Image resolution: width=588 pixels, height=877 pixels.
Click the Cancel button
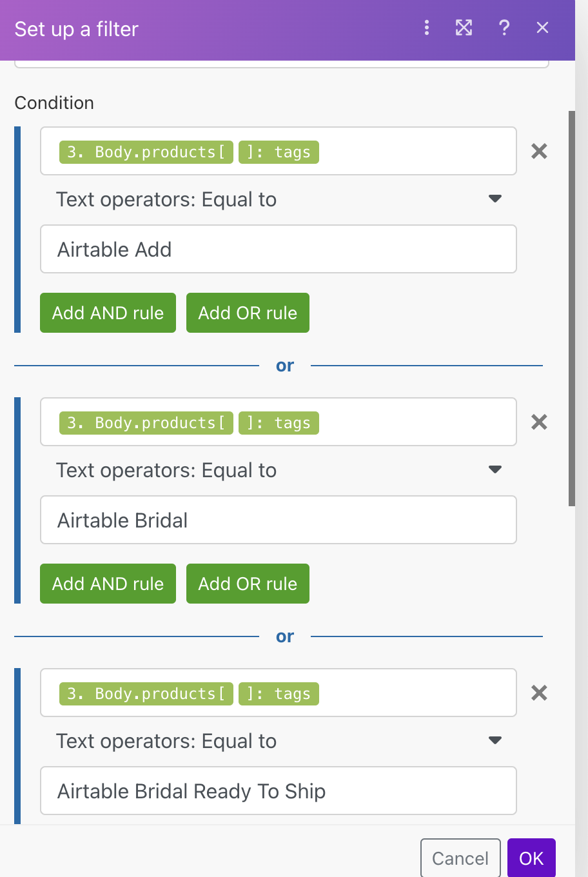coord(460,858)
